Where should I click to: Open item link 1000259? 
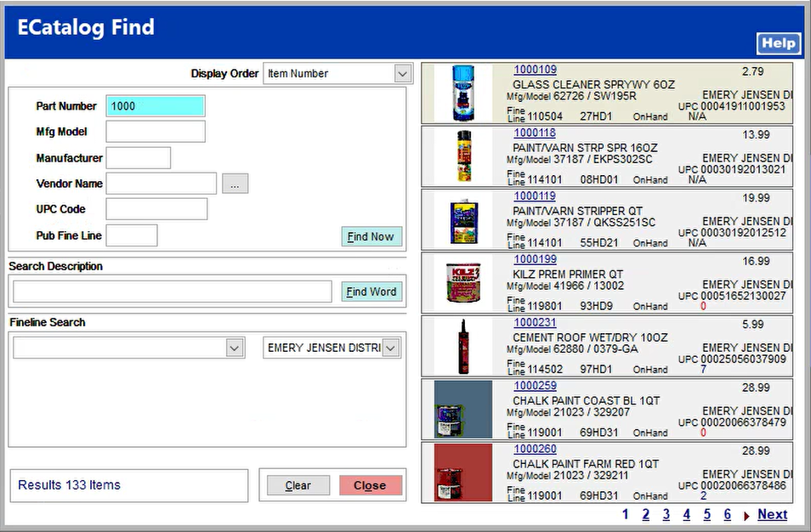(535, 386)
